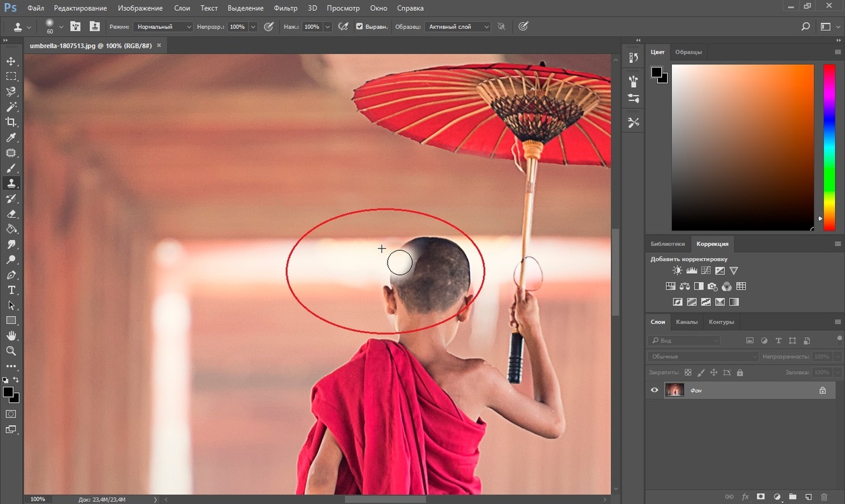Click the foreground color swatch in toolbar
This screenshot has height=504, width=845.
[x=8, y=391]
